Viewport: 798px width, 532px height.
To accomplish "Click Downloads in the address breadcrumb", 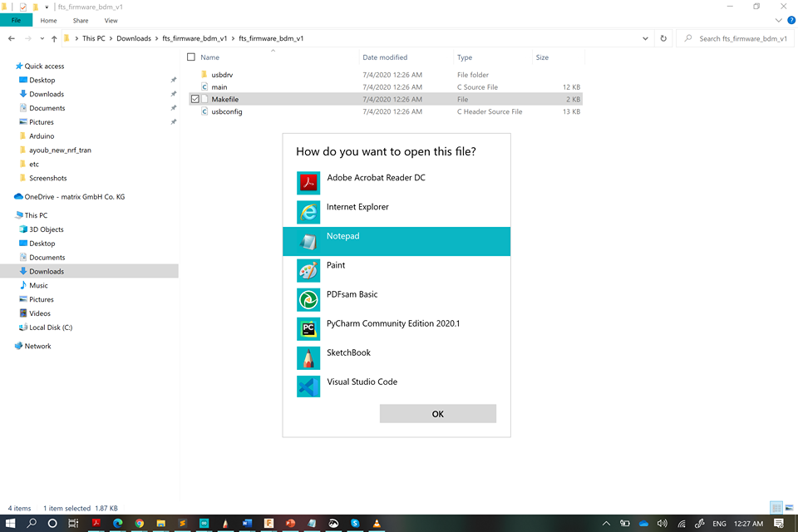I will pos(133,39).
